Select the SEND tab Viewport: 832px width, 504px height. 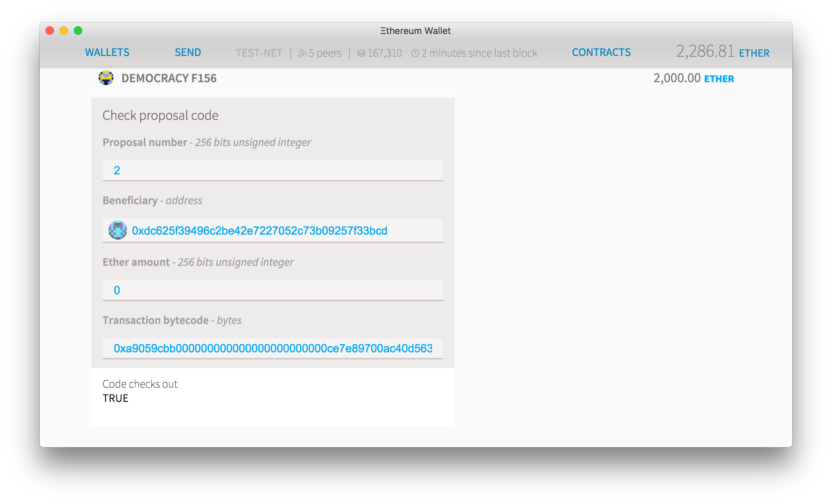[x=187, y=52]
